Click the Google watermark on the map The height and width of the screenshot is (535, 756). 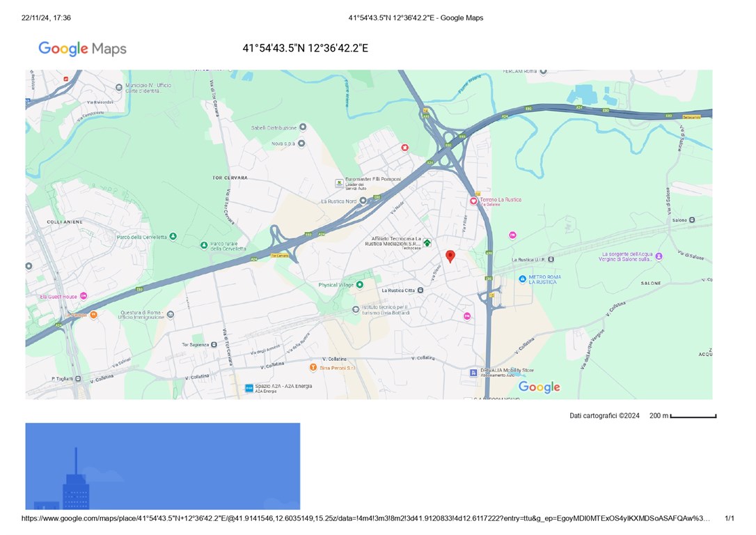[x=539, y=387]
